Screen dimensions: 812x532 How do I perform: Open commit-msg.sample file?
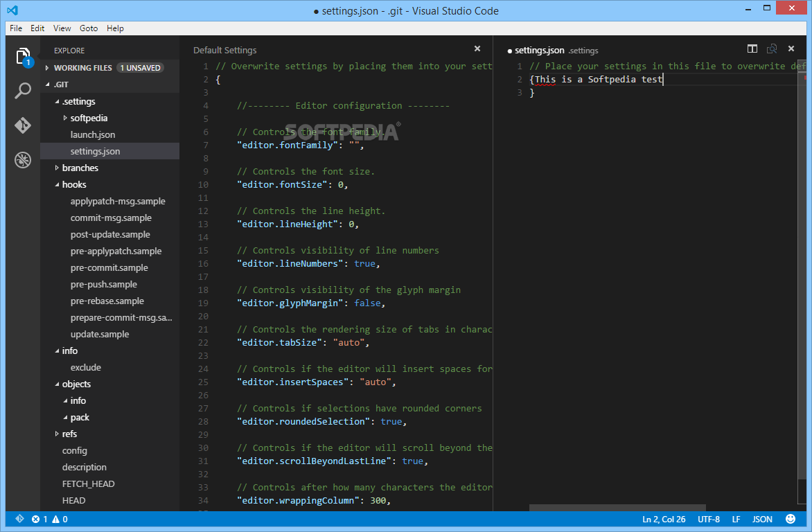[109, 218]
